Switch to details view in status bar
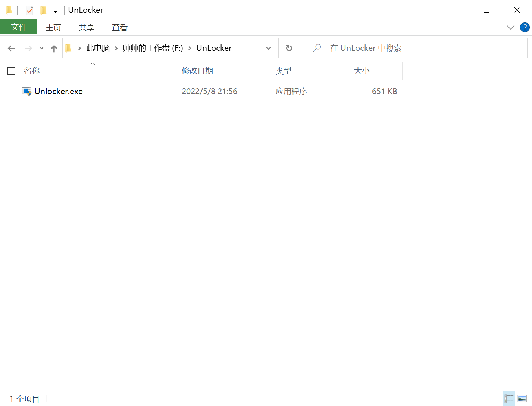The image size is (532, 406). click(509, 399)
